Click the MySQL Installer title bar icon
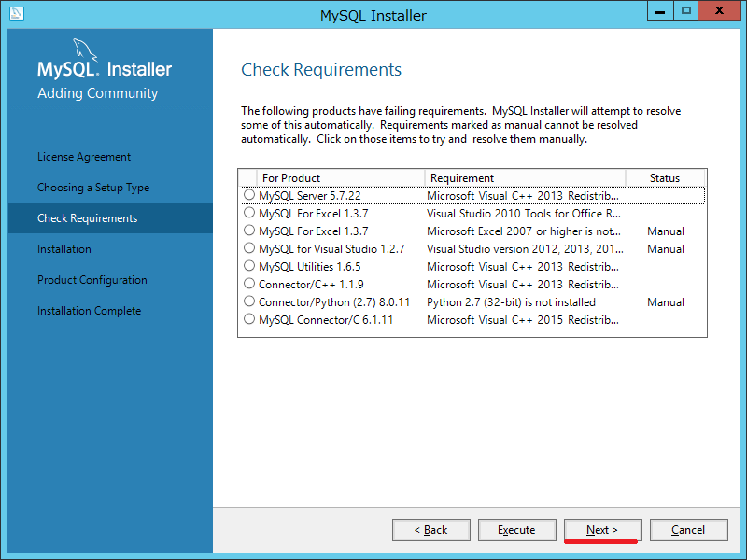Image resolution: width=747 pixels, height=560 pixels. coord(16,13)
